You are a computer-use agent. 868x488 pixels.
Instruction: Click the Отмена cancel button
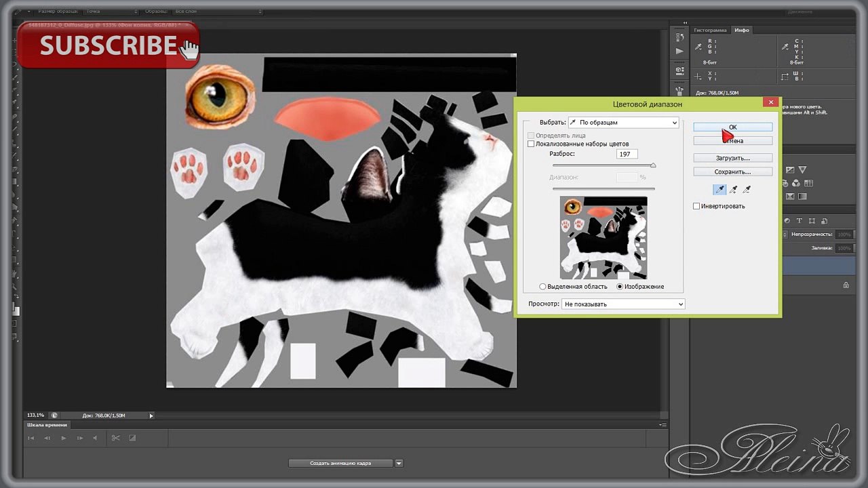point(732,141)
